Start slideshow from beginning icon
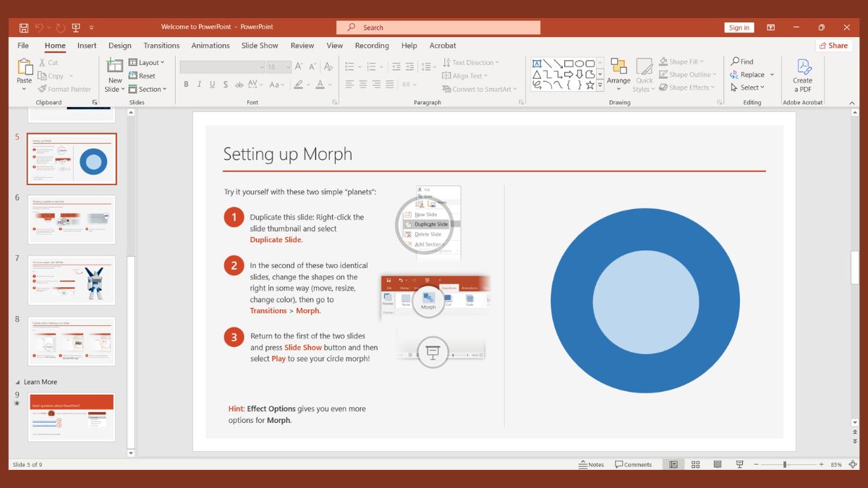The width and height of the screenshot is (868, 488). point(76,27)
